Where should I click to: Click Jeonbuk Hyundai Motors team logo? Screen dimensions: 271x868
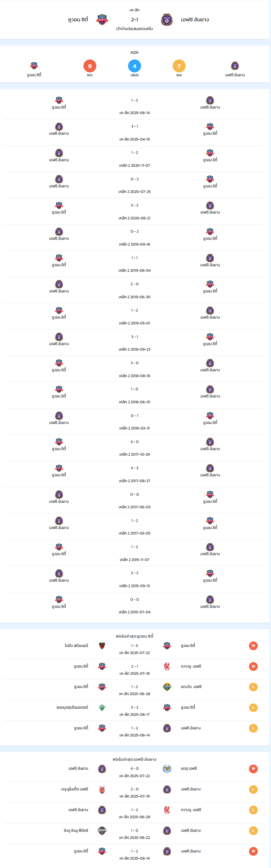pos(102,708)
